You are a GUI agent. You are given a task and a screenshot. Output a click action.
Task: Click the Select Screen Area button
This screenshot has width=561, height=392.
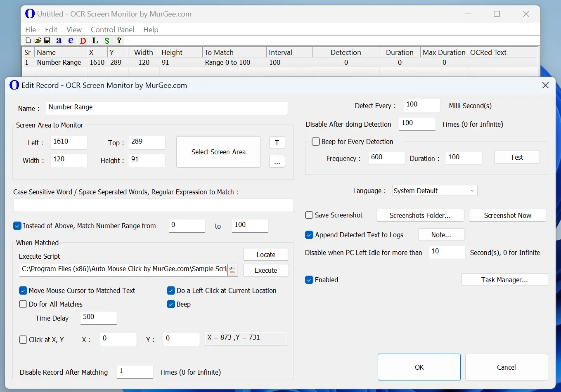[x=218, y=152]
